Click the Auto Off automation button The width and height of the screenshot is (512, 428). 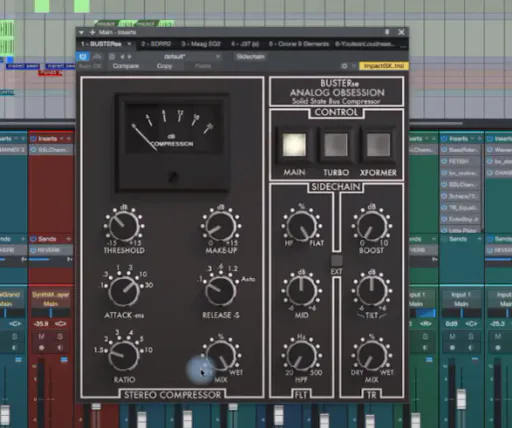90,66
